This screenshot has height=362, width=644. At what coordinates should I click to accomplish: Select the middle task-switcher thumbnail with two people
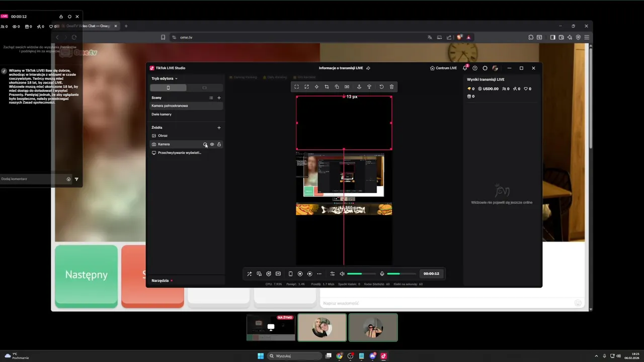coord(322,327)
